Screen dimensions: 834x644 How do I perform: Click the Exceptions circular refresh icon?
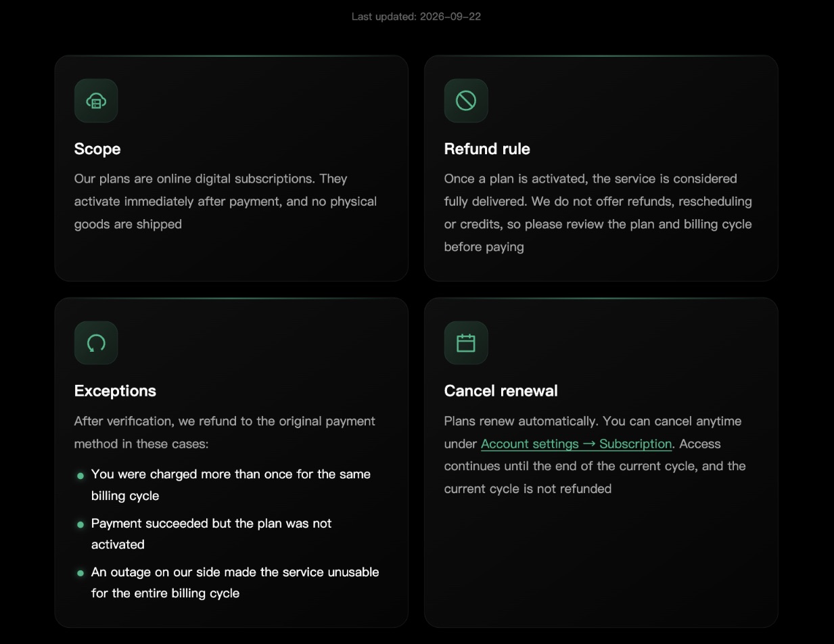(x=96, y=343)
